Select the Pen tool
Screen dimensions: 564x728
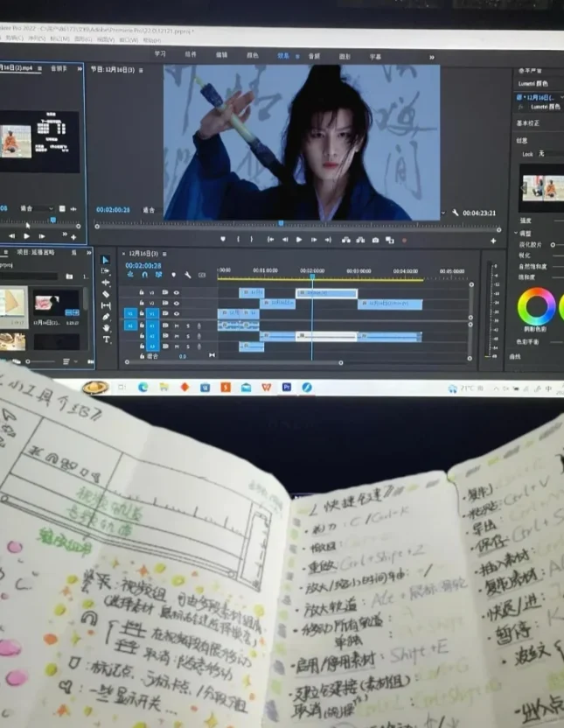pos(106,317)
